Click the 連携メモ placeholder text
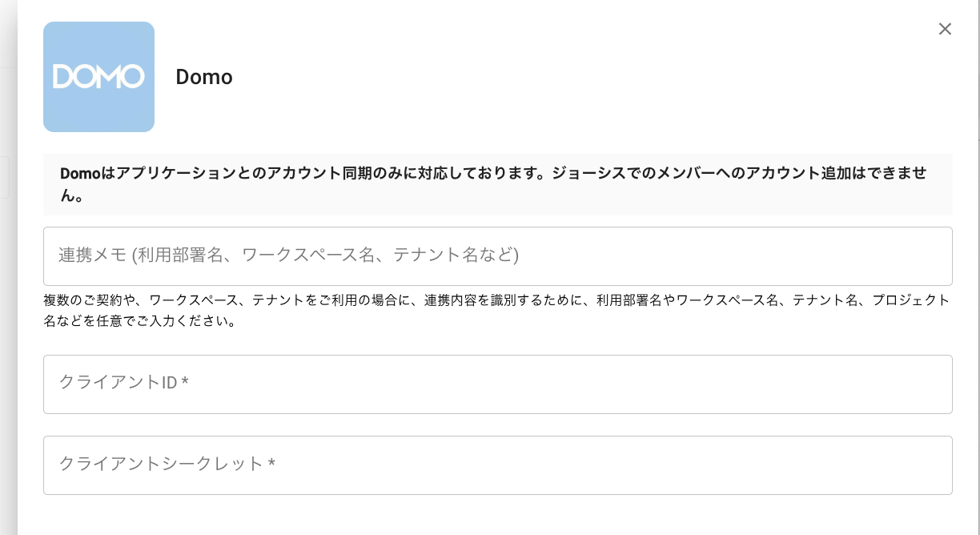 coord(288,255)
